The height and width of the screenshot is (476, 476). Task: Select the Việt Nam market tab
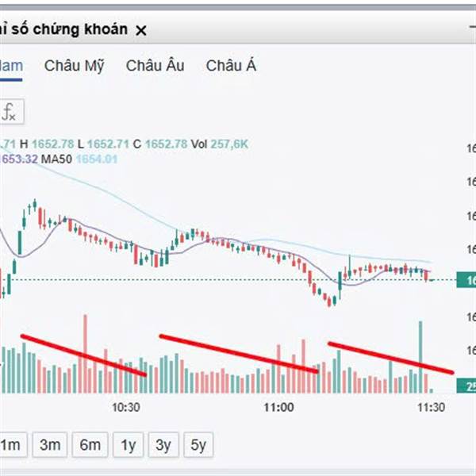pyautogui.click(x=11, y=66)
